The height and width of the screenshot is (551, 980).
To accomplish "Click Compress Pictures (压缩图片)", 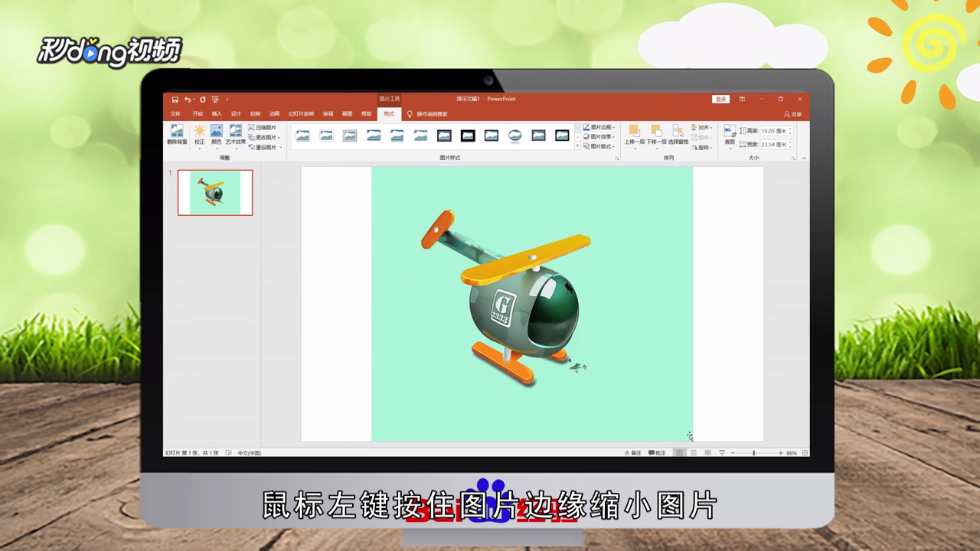I will [x=263, y=128].
